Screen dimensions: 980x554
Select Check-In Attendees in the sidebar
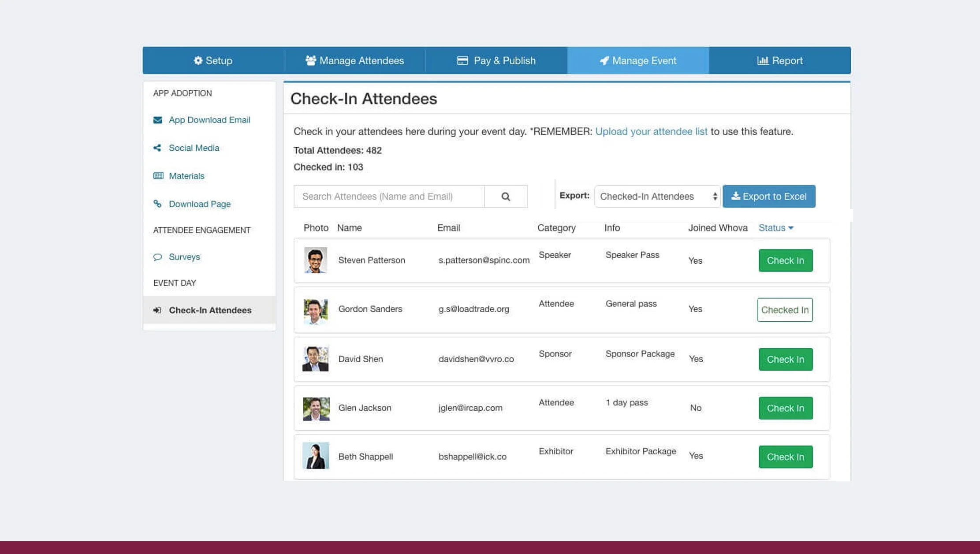pos(210,310)
